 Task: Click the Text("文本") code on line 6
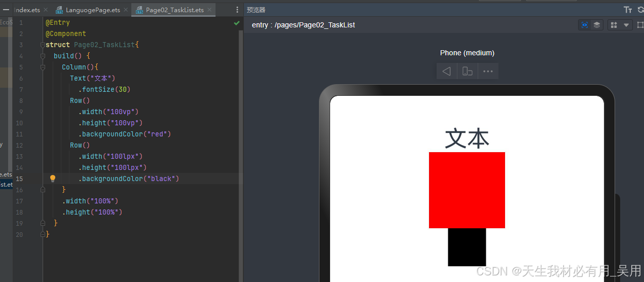pyautogui.click(x=93, y=79)
